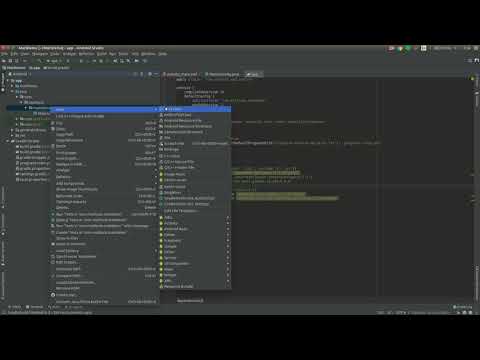Choose Kotlin File/Class in the New submenu
The height and width of the screenshot is (360, 480).
pos(195,115)
